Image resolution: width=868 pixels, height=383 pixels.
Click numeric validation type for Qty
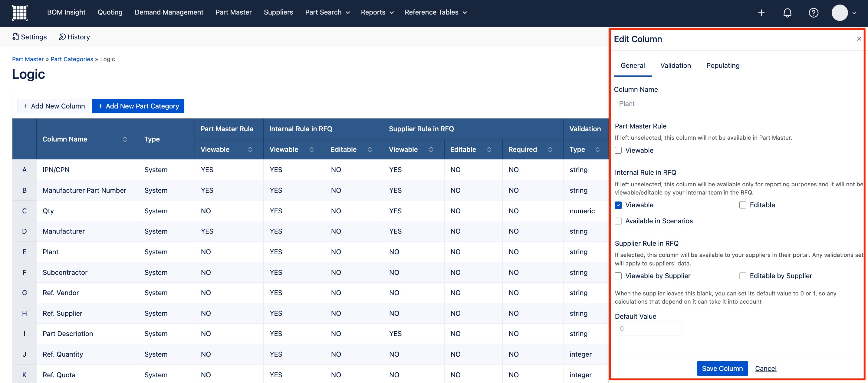click(x=582, y=211)
